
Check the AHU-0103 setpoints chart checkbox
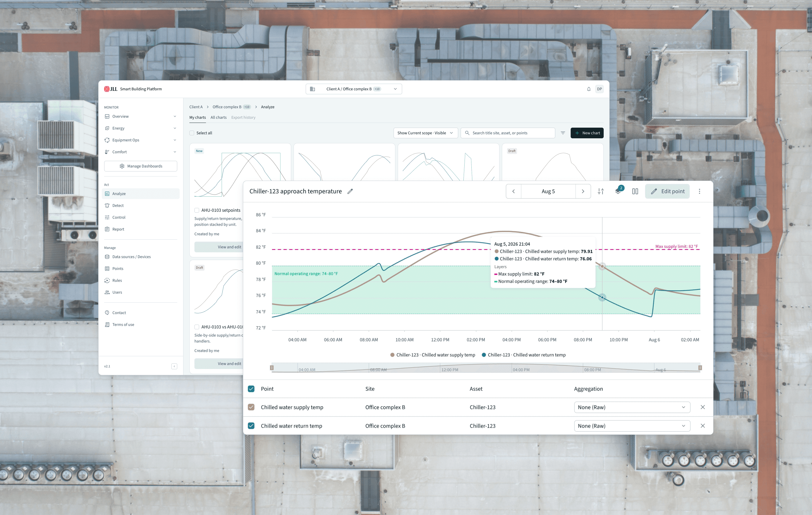(x=196, y=210)
